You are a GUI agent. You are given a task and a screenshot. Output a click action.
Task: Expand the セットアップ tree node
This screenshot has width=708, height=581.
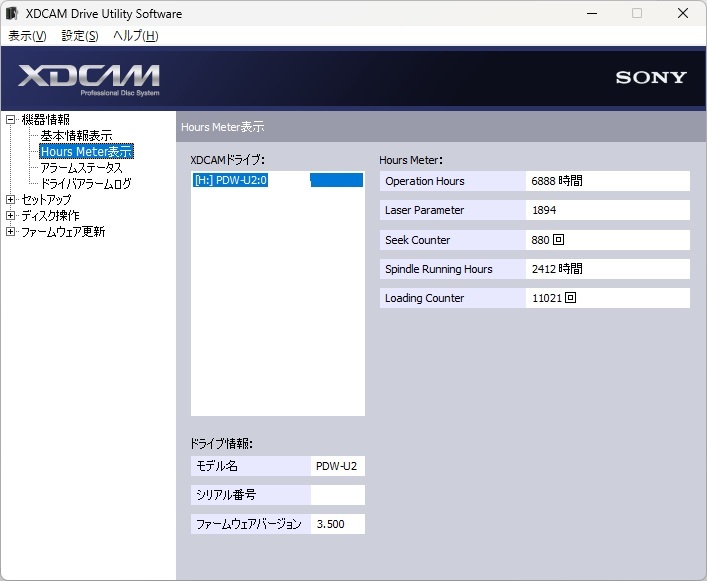(x=10, y=199)
